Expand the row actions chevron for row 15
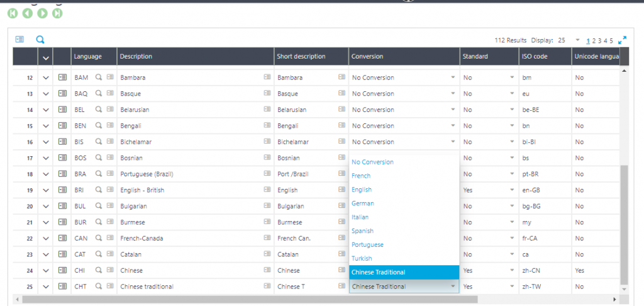 pyautogui.click(x=45, y=126)
